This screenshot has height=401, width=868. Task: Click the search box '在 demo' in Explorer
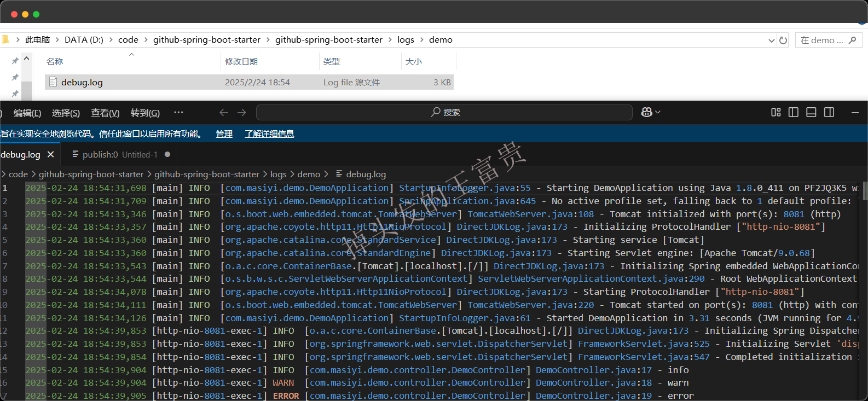tap(828, 40)
